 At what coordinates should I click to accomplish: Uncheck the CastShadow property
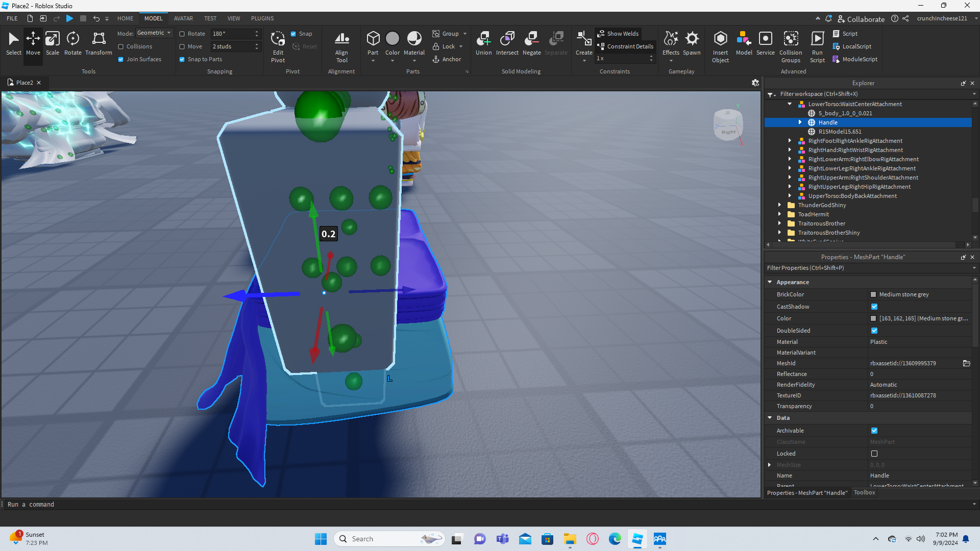coord(874,307)
